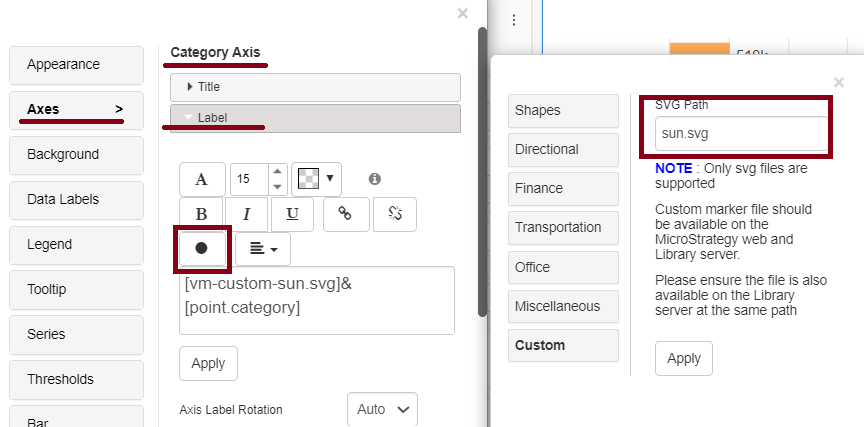This screenshot has width=864, height=427.
Task: Expand the Title section under Category Axis
Action: coord(315,87)
